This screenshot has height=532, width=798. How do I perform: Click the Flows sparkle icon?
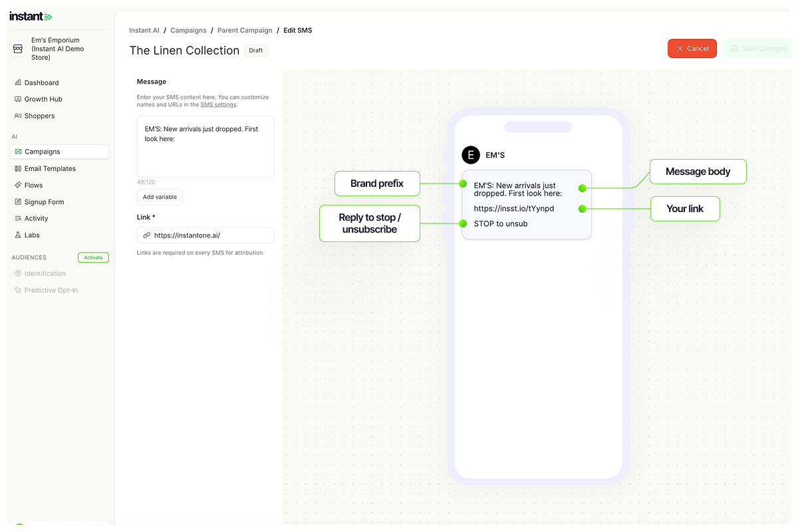(18, 185)
